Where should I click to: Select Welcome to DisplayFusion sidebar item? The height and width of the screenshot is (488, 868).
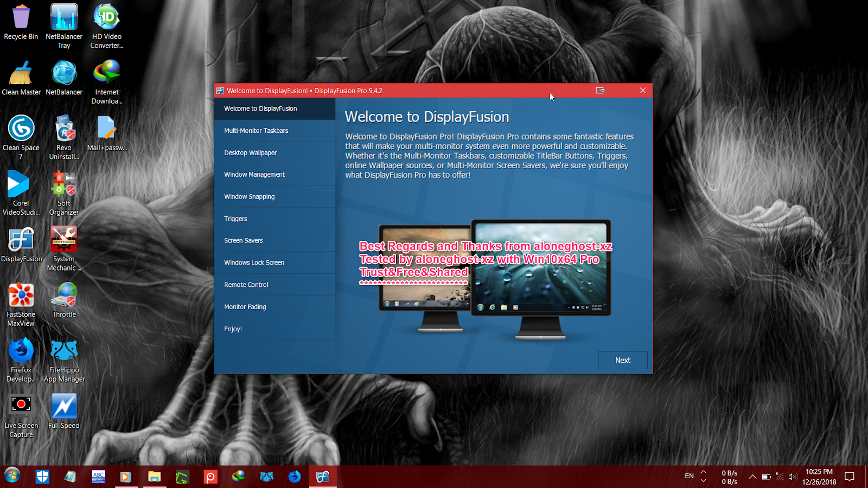click(x=275, y=108)
